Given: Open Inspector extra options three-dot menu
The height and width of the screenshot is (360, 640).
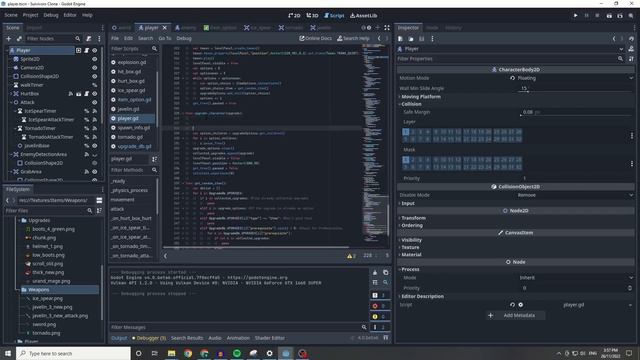Looking at the screenshot, I should click(432, 39).
